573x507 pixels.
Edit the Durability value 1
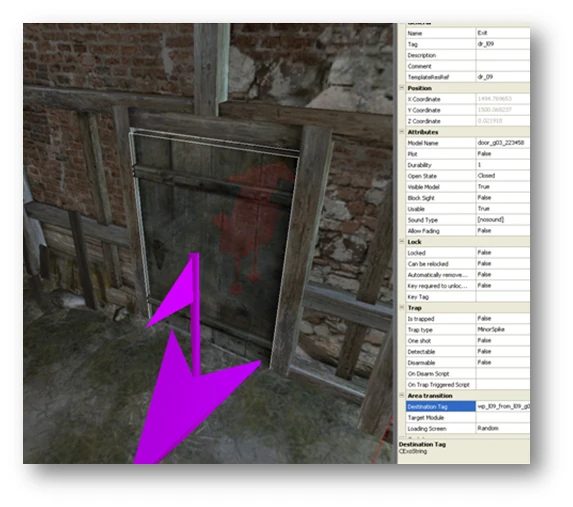[x=503, y=165]
